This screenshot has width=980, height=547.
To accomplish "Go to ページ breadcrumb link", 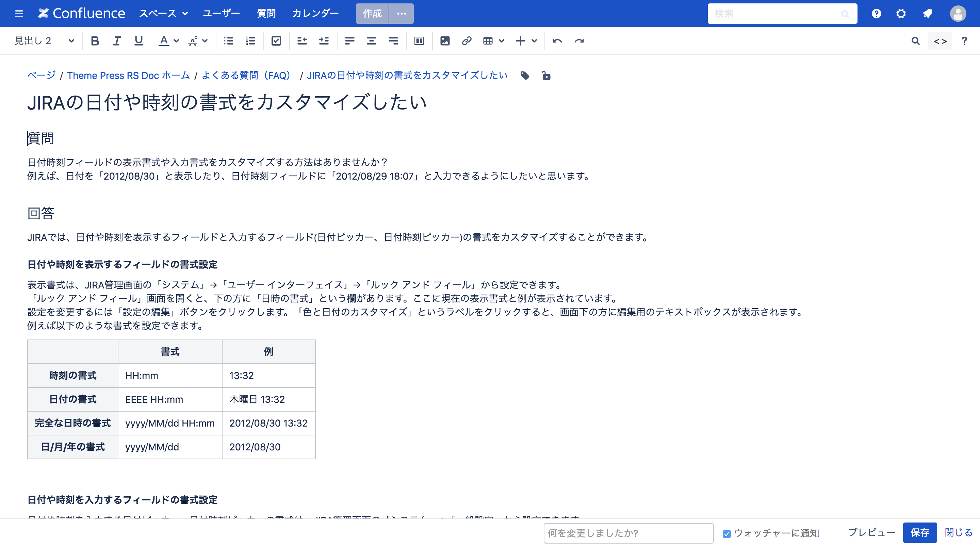I will click(x=42, y=75).
